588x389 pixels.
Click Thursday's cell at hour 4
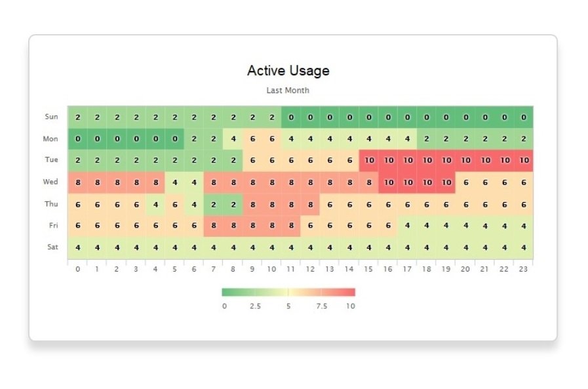pos(155,204)
